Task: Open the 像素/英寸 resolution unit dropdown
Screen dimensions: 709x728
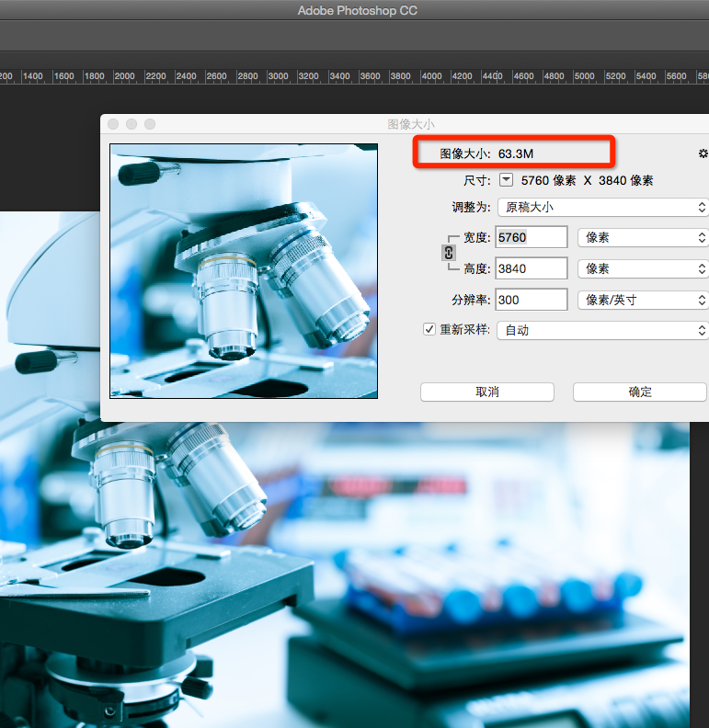Action: coord(644,300)
